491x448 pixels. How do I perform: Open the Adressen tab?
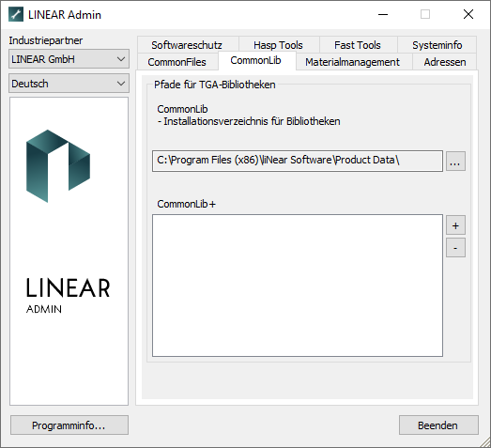(445, 62)
